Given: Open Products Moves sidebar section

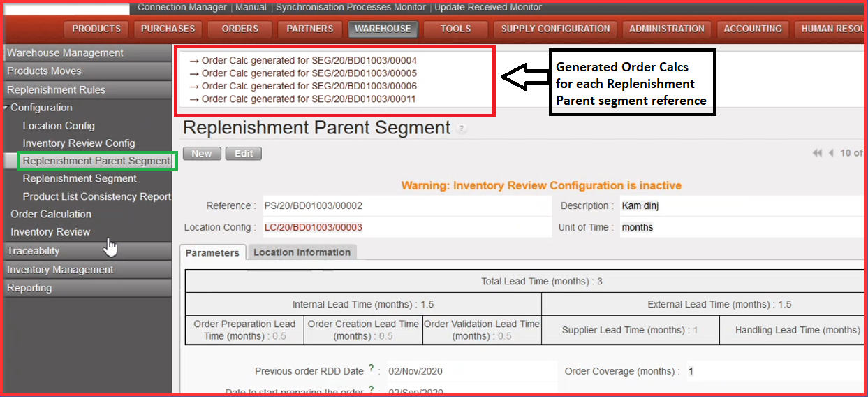Looking at the screenshot, I should point(87,71).
